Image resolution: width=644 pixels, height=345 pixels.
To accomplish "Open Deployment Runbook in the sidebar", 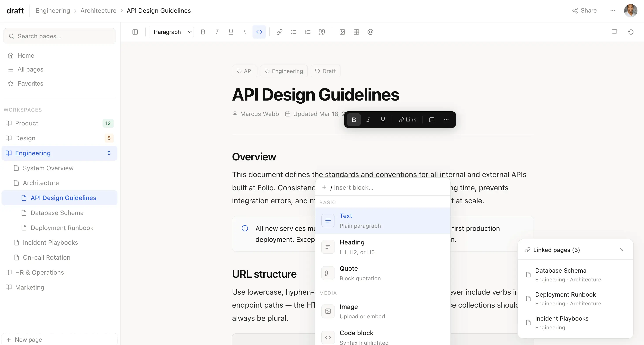I will tap(60, 228).
